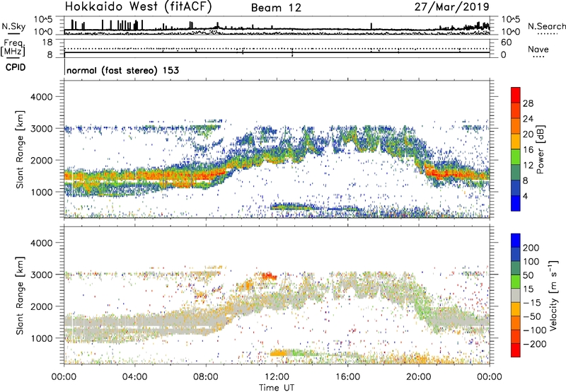The image size is (566, 392).
Task: Click the '20:00' time tick label
Action: (419, 377)
